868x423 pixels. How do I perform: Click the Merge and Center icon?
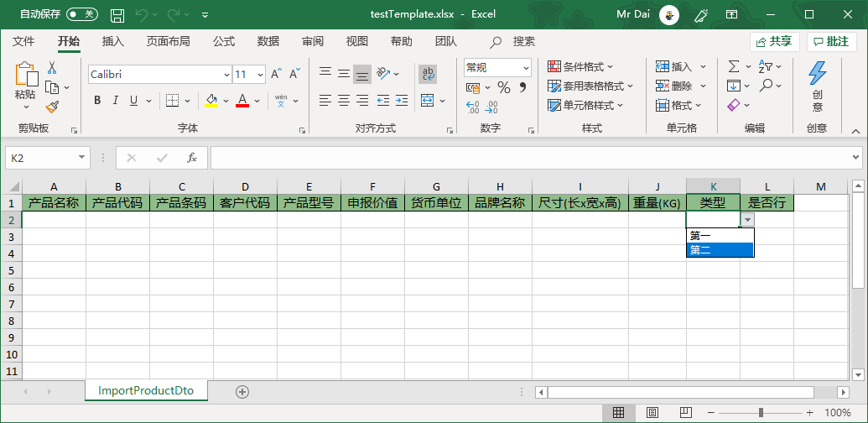coord(428,101)
